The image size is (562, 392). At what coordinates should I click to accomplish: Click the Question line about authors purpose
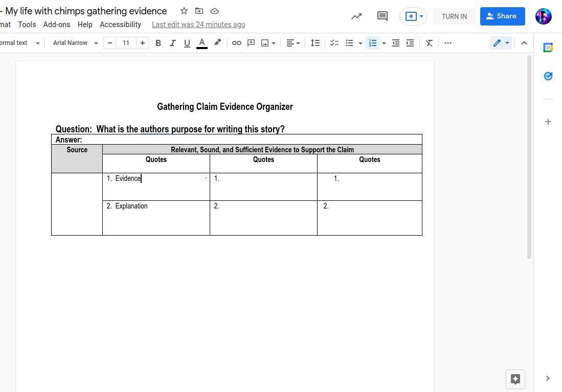pos(170,129)
